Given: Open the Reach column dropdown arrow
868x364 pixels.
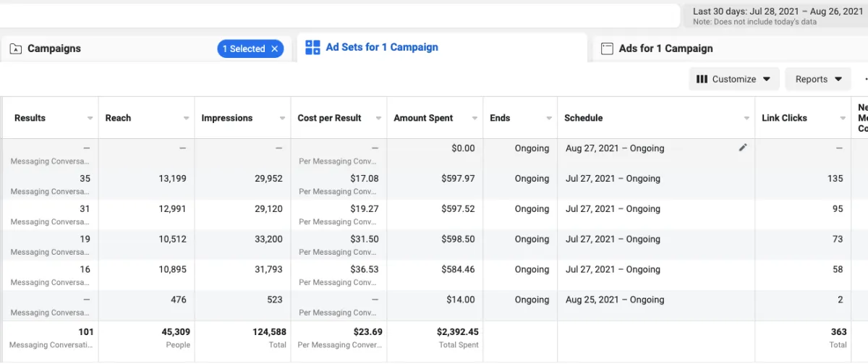Looking at the screenshot, I should (x=187, y=119).
